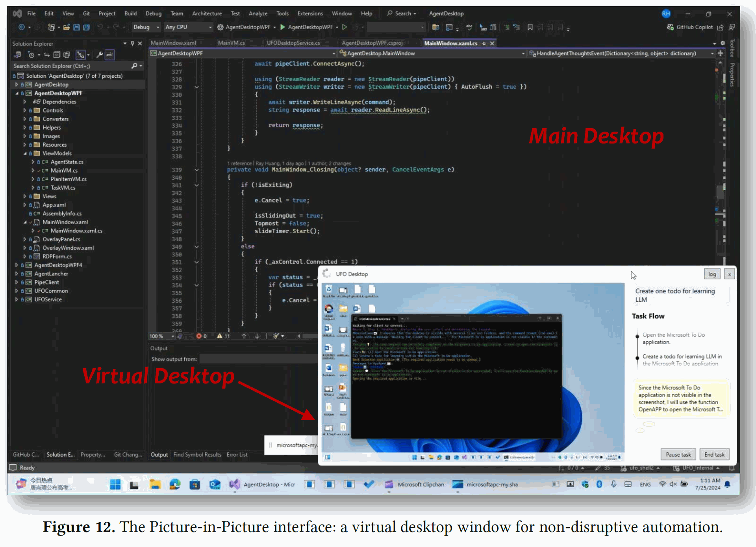Click the Navigate Backward arrow icon
Image resolution: width=756 pixels, height=547 pixels.
click(22, 27)
